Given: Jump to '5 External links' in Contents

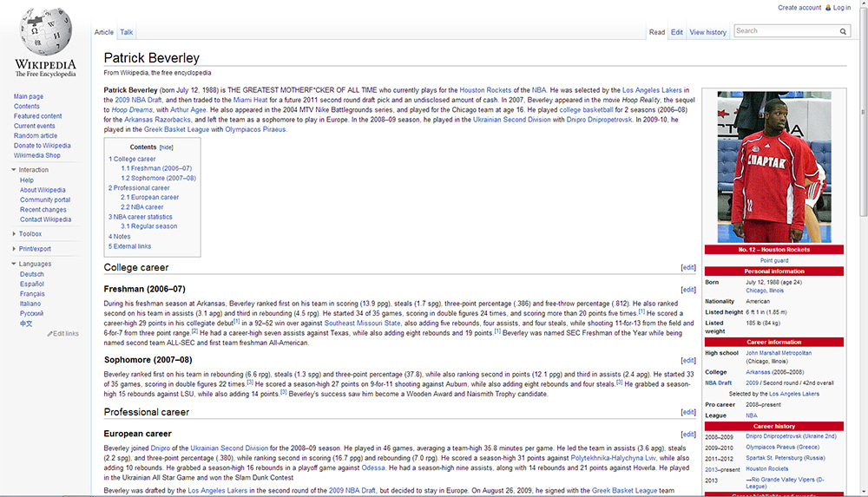Looking at the screenshot, I should 129,246.
